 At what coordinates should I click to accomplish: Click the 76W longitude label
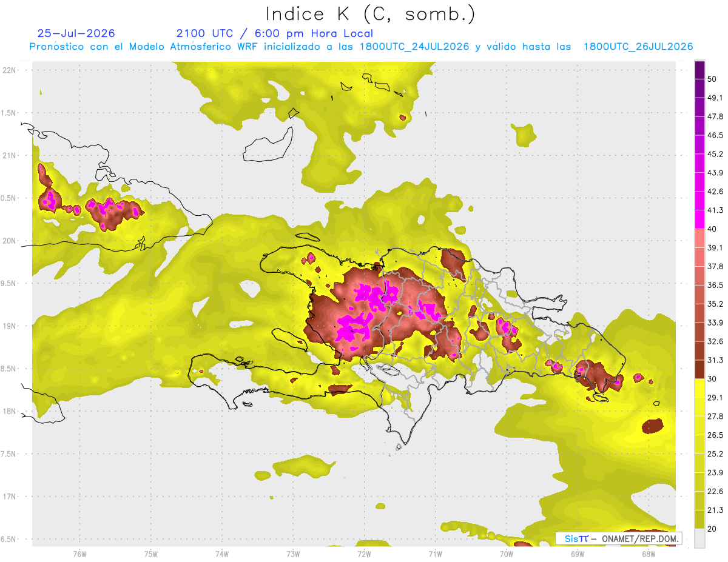(x=79, y=554)
